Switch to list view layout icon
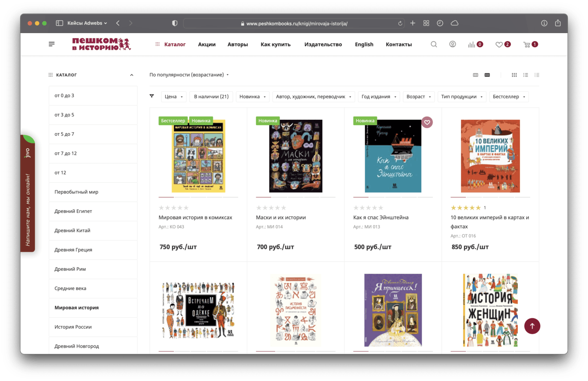Image resolution: width=588 pixels, height=381 pixels. tap(525, 75)
